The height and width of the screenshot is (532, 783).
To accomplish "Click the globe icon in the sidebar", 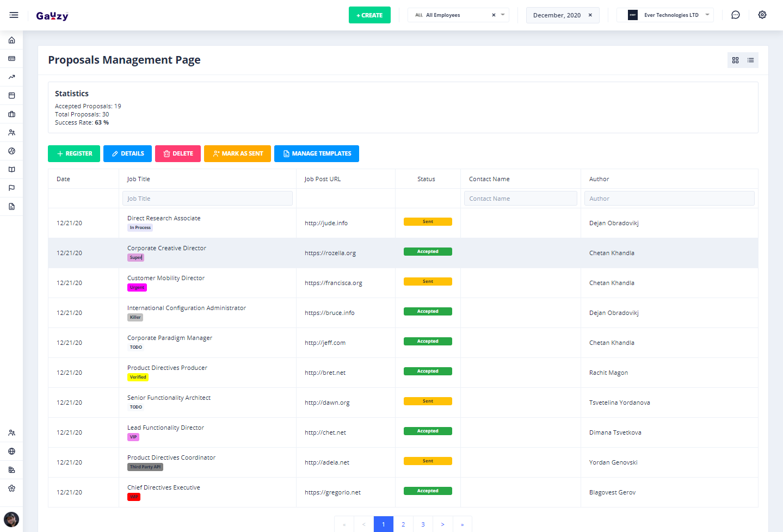I will click(11, 451).
